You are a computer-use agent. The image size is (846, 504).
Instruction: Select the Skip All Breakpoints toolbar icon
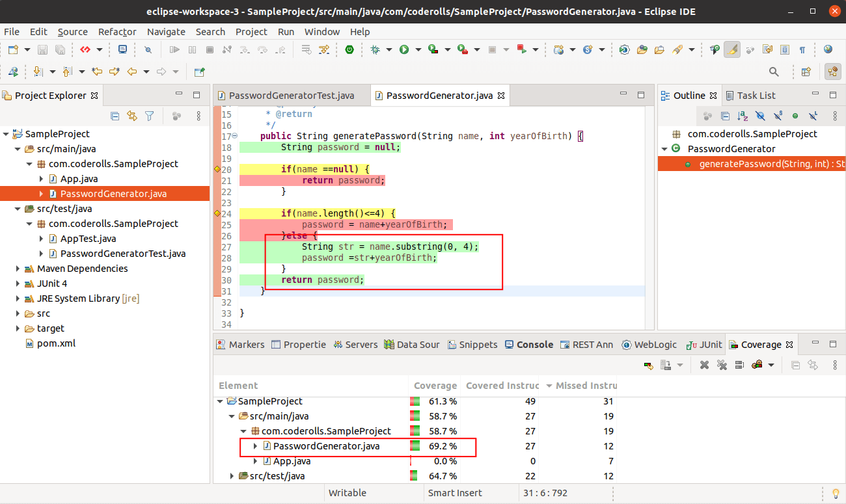pyautogui.click(x=148, y=49)
